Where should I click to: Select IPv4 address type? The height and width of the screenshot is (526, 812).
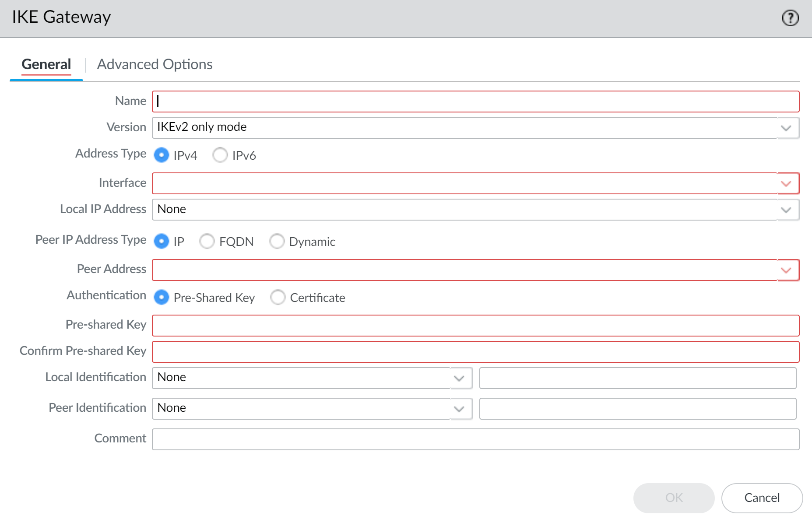tap(162, 155)
